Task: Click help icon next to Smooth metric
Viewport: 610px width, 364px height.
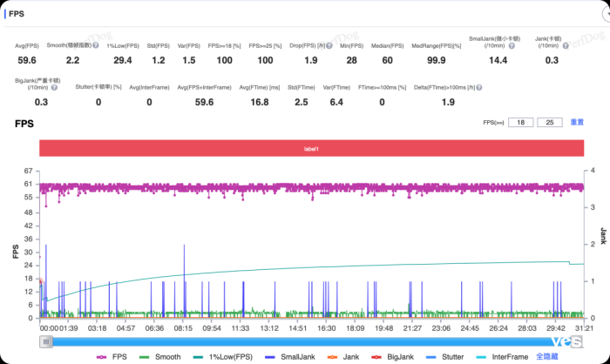Action: [x=94, y=44]
